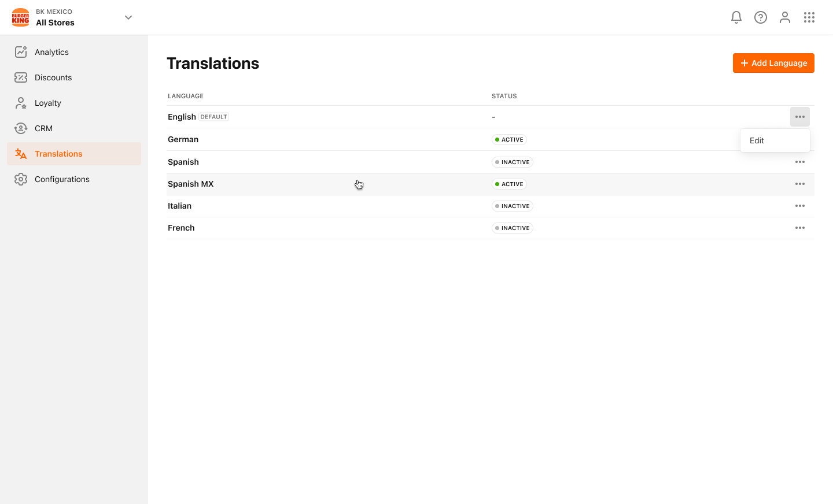Click the DEFAULT badge beside English
Viewport: 833px width, 504px height.
coord(213,117)
